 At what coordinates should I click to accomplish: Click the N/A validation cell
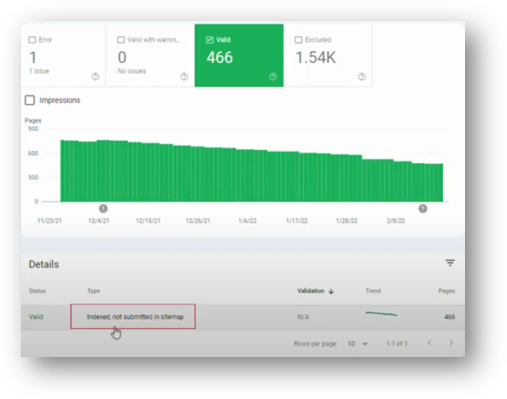[x=303, y=317]
